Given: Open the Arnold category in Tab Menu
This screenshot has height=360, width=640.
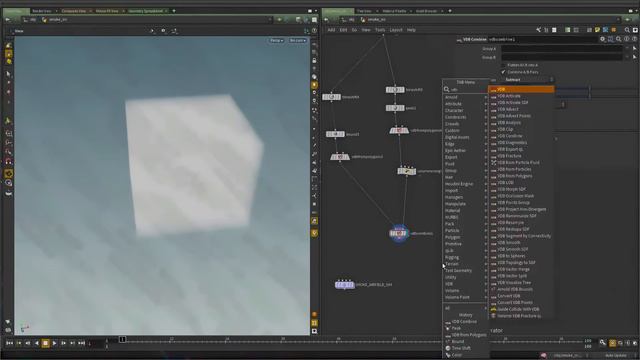Looking at the screenshot, I should tap(451, 97).
